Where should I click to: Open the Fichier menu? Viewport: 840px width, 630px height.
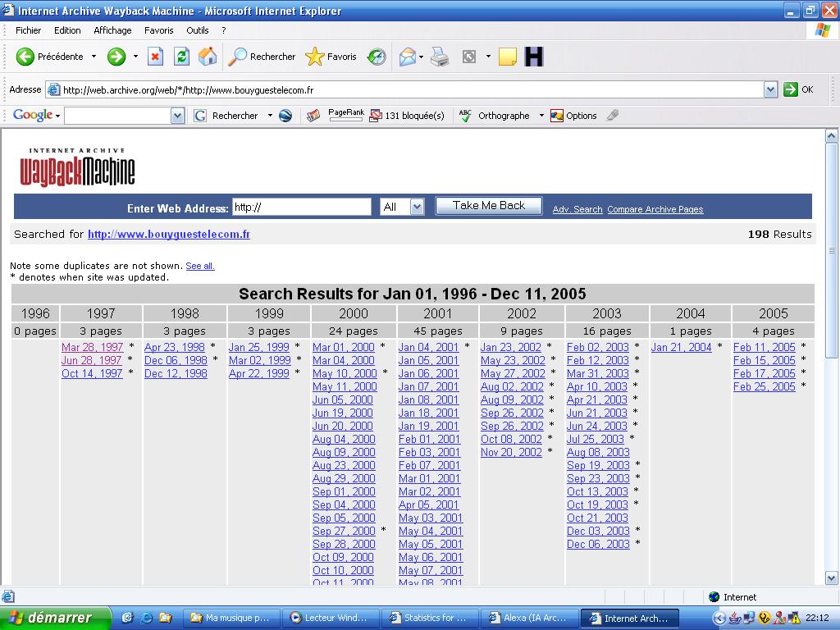(29, 30)
